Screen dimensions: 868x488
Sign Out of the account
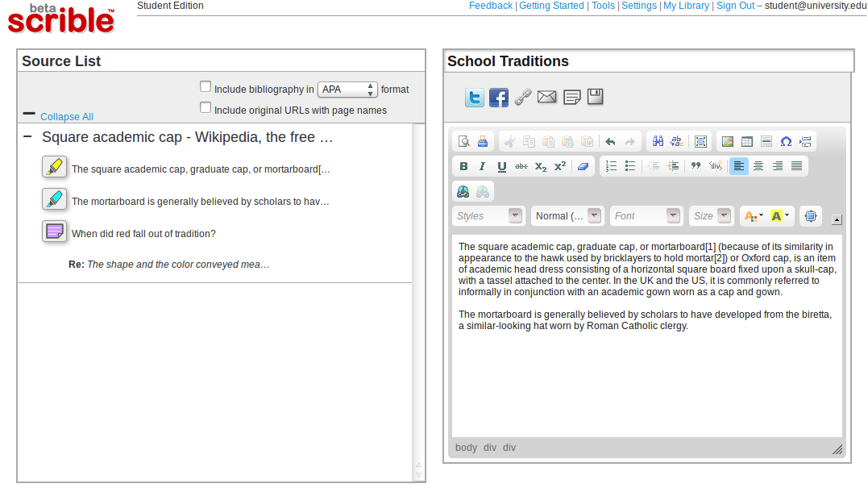pyautogui.click(x=735, y=6)
